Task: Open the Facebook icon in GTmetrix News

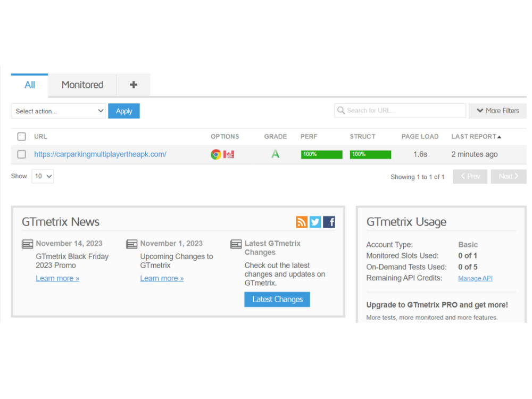Action: pyautogui.click(x=329, y=222)
